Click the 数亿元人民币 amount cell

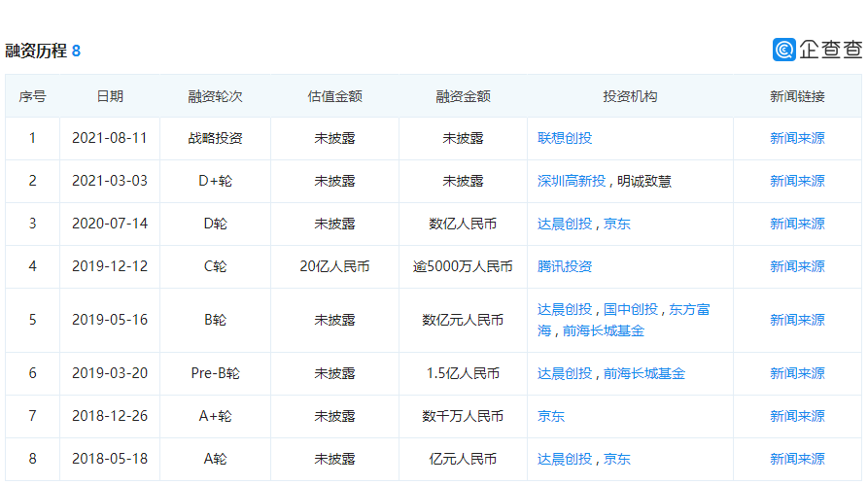[463, 320]
